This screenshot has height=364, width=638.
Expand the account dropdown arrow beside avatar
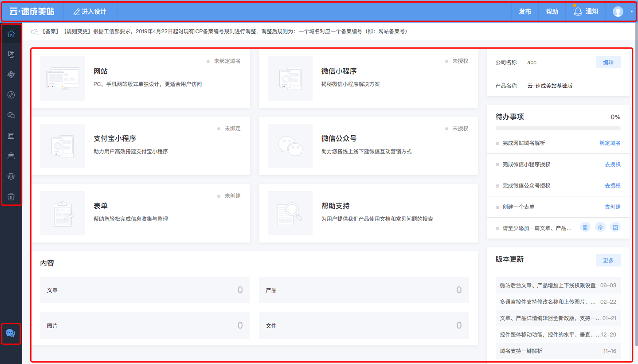pyautogui.click(x=631, y=12)
